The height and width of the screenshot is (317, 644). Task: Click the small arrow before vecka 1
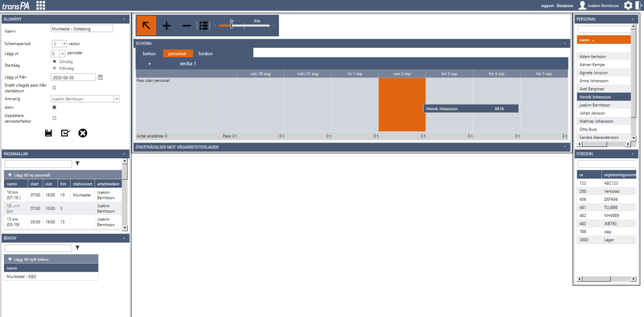(x=150, y=64)
